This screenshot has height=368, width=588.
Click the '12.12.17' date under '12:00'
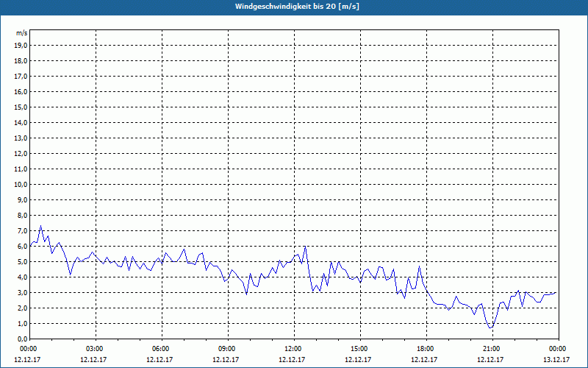[x=292, y=359]
